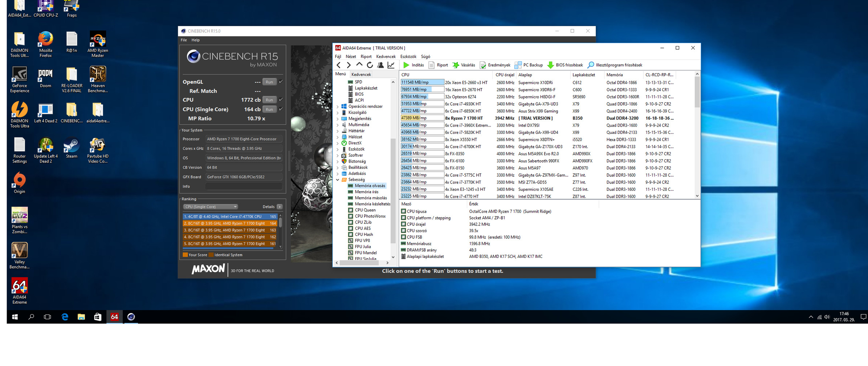Switch to Kedvencek tab in AIDA64
Screen dimensions: 868x366
coord(361,74)
